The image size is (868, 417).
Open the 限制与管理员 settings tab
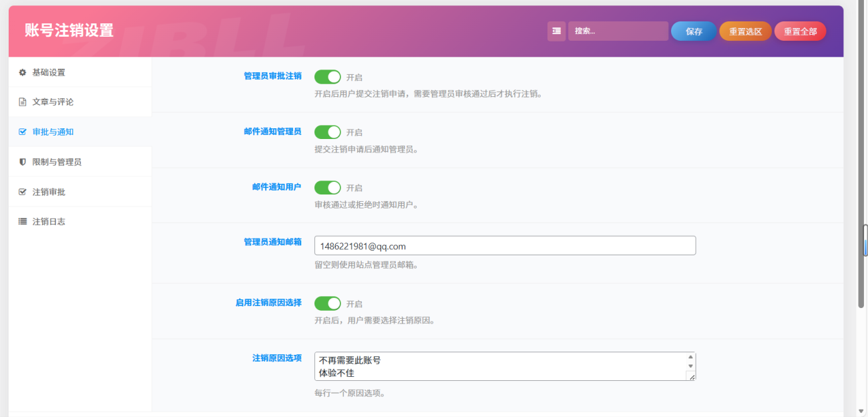point(57,162)
